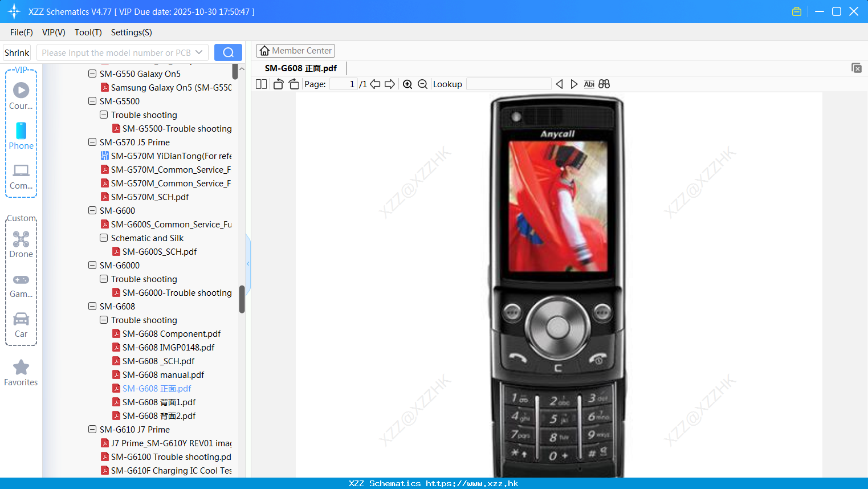The image size is (868, 489).
Task: Click the page number field
Action: tap(344, 84)
